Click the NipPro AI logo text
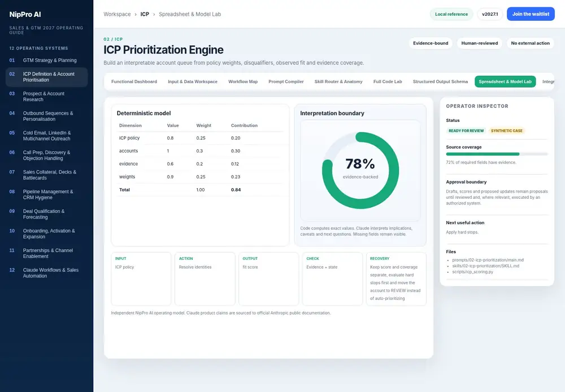The width and height of the screenshot is (565, 392). [x=25, y=15]
